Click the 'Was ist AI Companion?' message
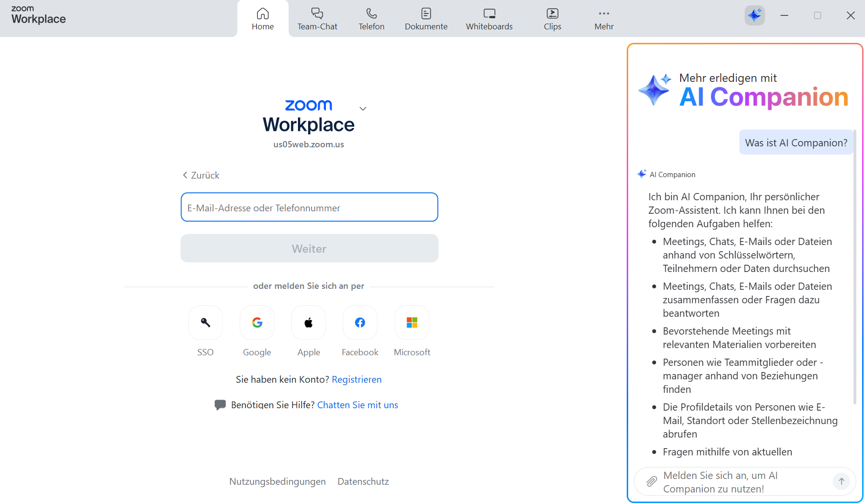This screenshot has height=504, width=865. 796,143
